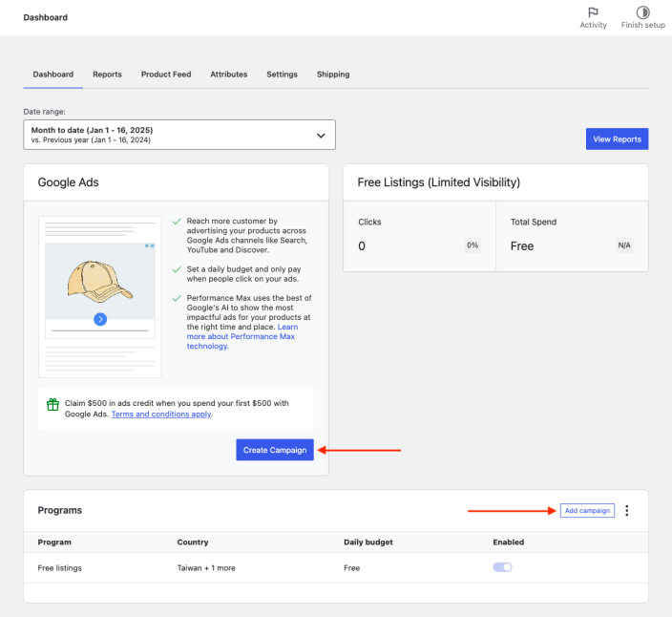Click the Finish setup half-circle icon
672x617 pixels.
coord(642,13)
